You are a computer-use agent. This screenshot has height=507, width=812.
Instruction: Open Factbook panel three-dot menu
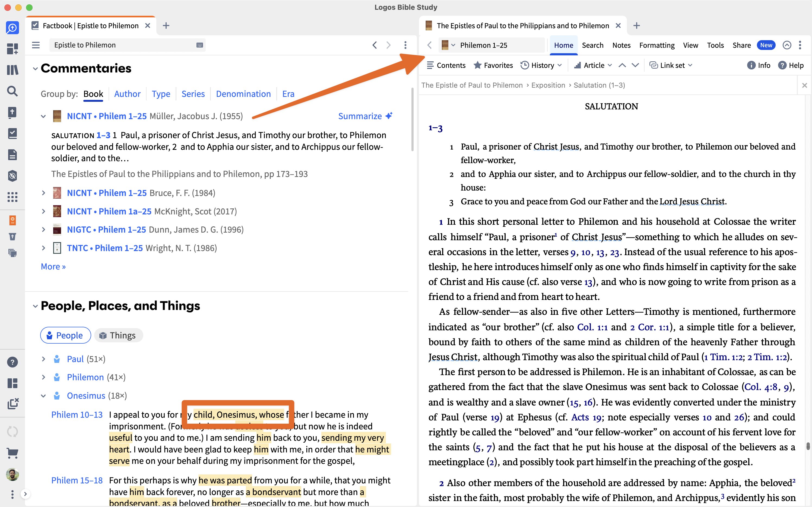click(x=405, y=45)
